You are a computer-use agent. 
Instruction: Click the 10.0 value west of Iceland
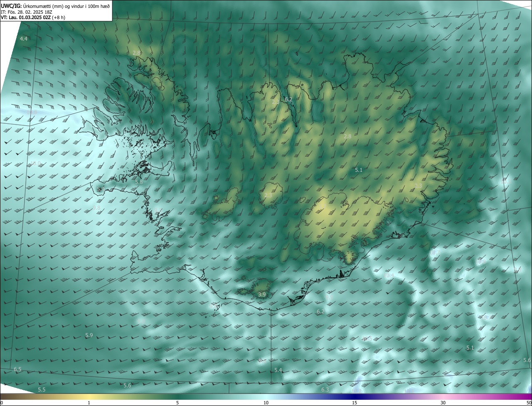tap(36, 164)
